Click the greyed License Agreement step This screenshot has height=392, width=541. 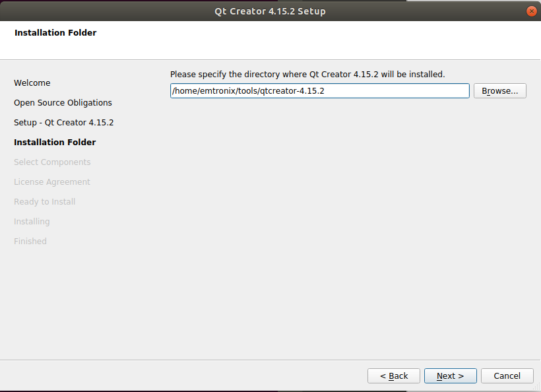tap(51, 182)
